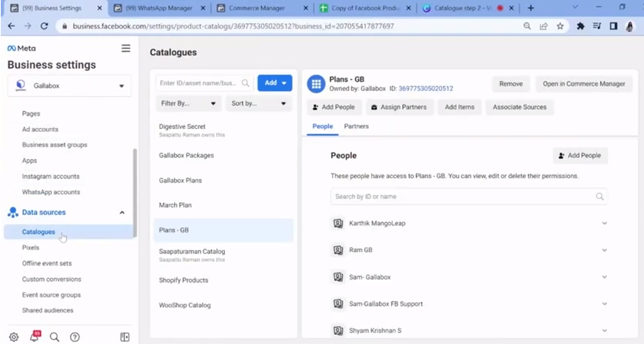
Task: Toggle sidebar collapse panel icon
Action: pyautogui.click(x=125, y=337)
